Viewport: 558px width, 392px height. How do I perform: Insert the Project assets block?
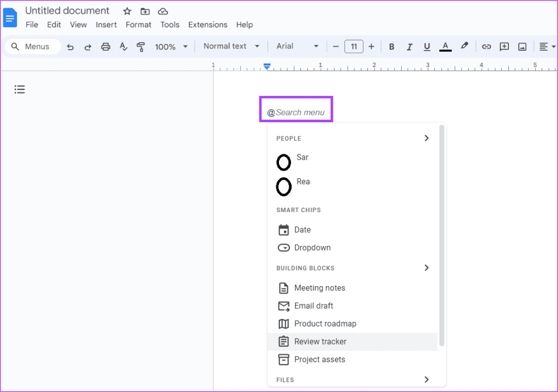pyautogui.click(x=353, y=360)
